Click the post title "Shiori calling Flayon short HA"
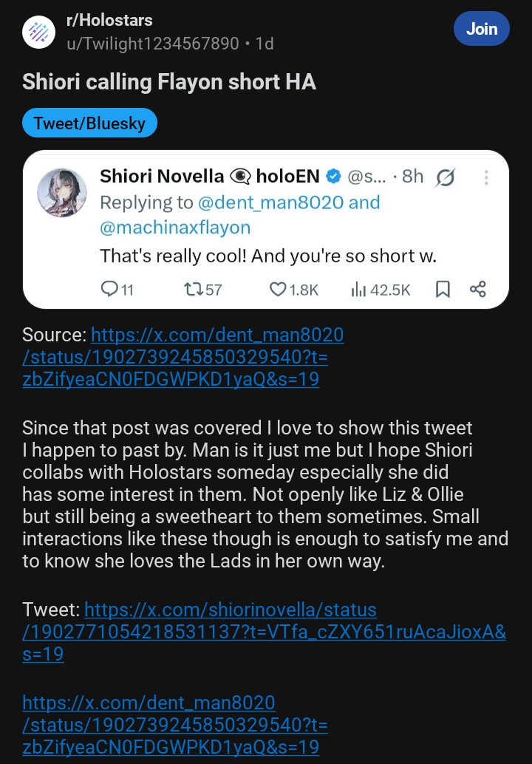Viewport: 532px width, 764px height. coord(169,81)
